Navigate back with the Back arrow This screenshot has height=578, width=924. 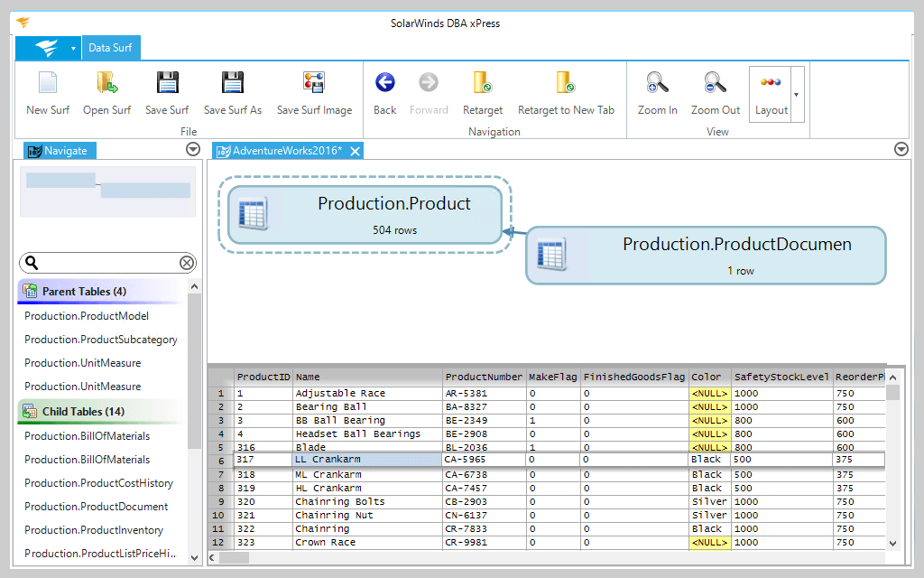(385, 84)
